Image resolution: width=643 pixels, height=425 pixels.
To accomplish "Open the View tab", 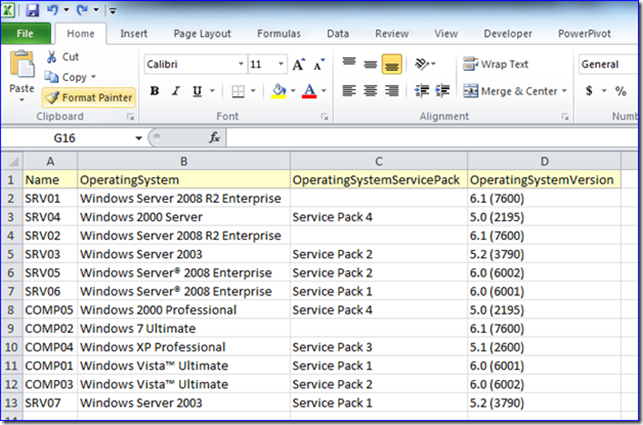I will click(x=446, y=34).
